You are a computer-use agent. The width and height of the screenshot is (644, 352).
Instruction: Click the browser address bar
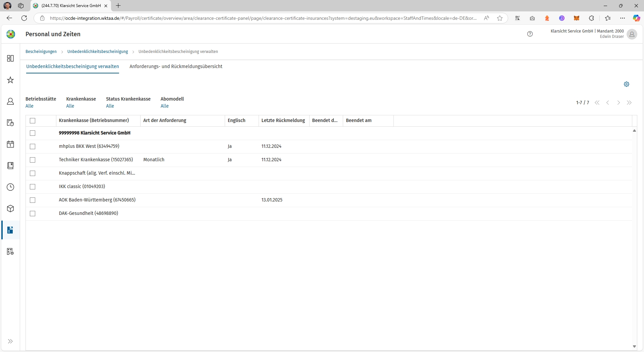[263, 18]
